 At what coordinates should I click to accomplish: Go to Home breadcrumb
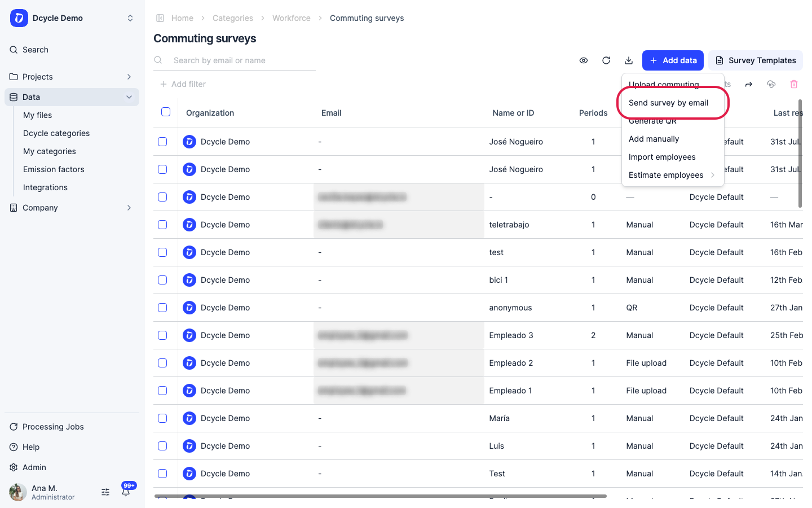coord(182,18)
